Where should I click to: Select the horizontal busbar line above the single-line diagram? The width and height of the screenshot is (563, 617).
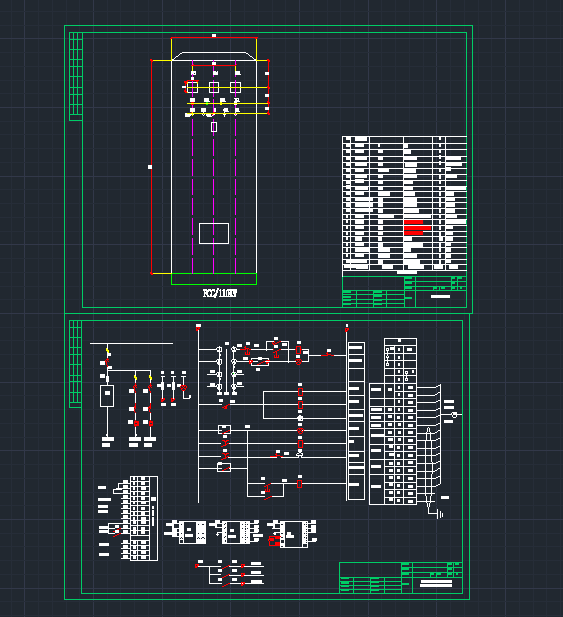tap(131, 344)
